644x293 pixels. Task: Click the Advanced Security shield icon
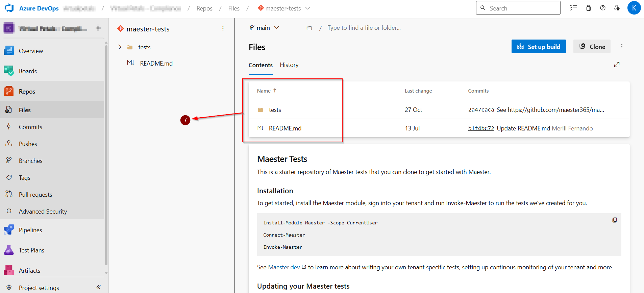tap(9, 211)
